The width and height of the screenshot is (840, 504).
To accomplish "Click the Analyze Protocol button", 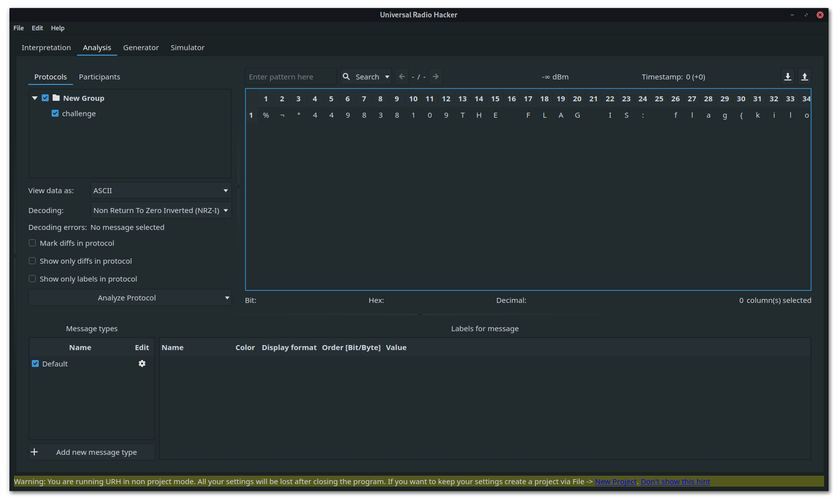I will click(x=126, y=297).
